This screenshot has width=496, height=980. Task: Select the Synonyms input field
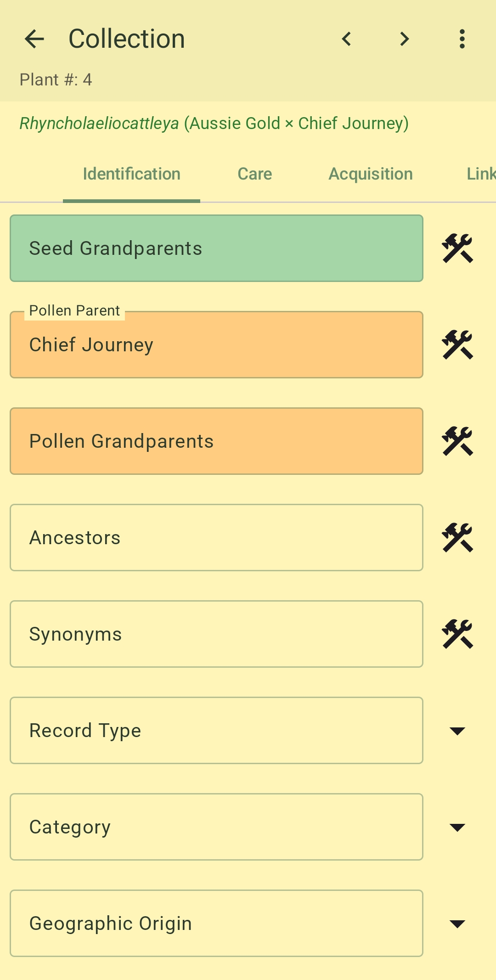[x=216, y=634]
